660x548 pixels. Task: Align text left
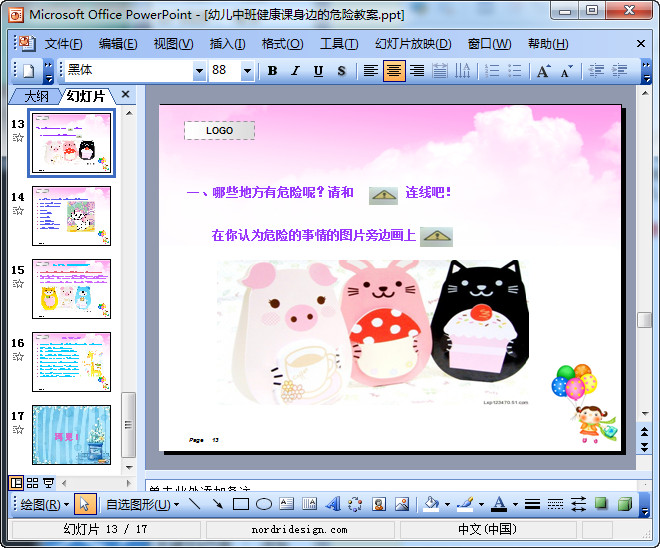point(370,71)
